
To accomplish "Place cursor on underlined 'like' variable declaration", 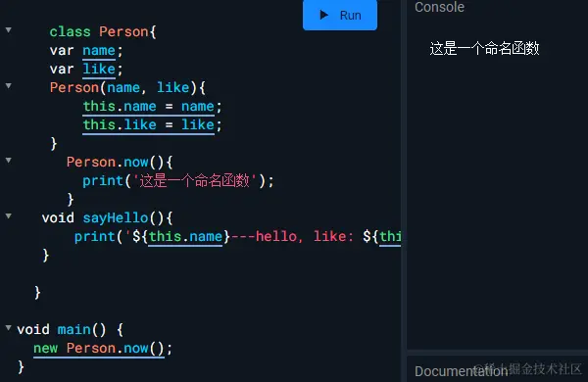I will (x=99, y=69).
